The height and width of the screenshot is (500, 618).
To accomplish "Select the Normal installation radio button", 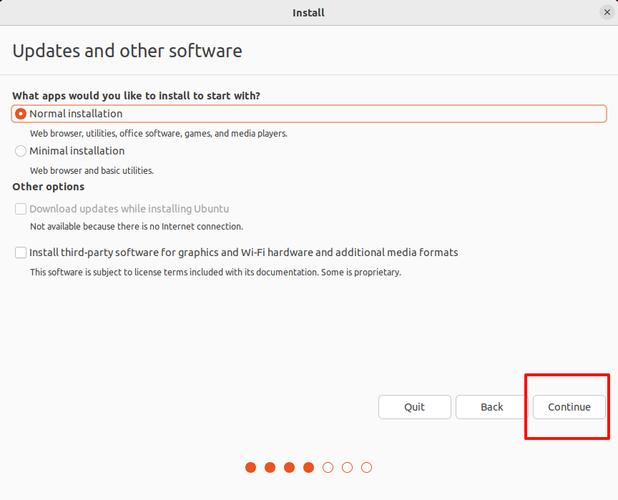I will [21, 114].
